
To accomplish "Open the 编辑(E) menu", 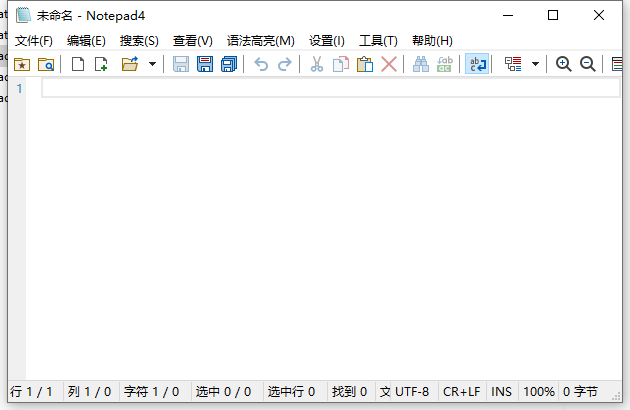I will 86,41.
